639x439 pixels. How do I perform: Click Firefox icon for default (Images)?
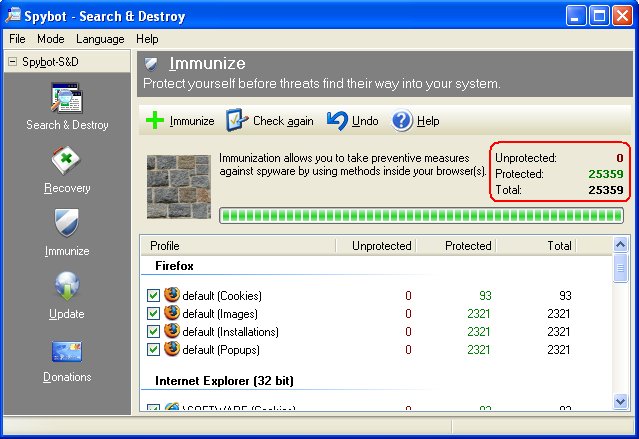pyautogui.click(x=172, y=313)
